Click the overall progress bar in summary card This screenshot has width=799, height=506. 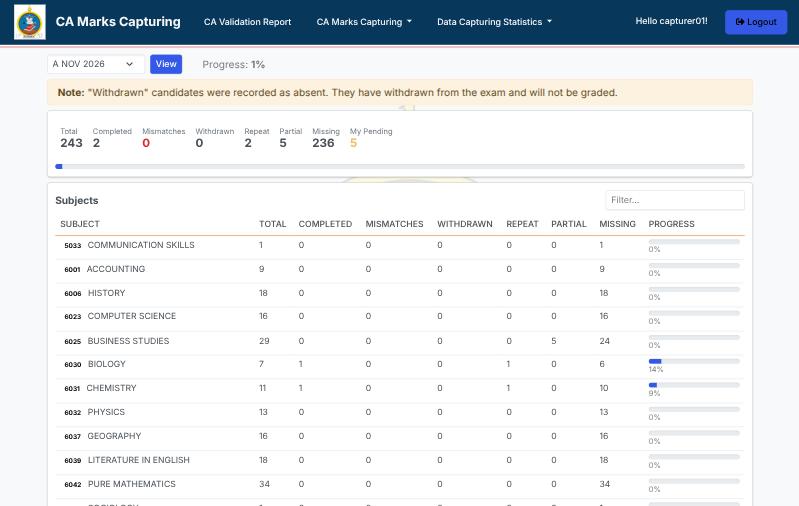tap(400, 167)
